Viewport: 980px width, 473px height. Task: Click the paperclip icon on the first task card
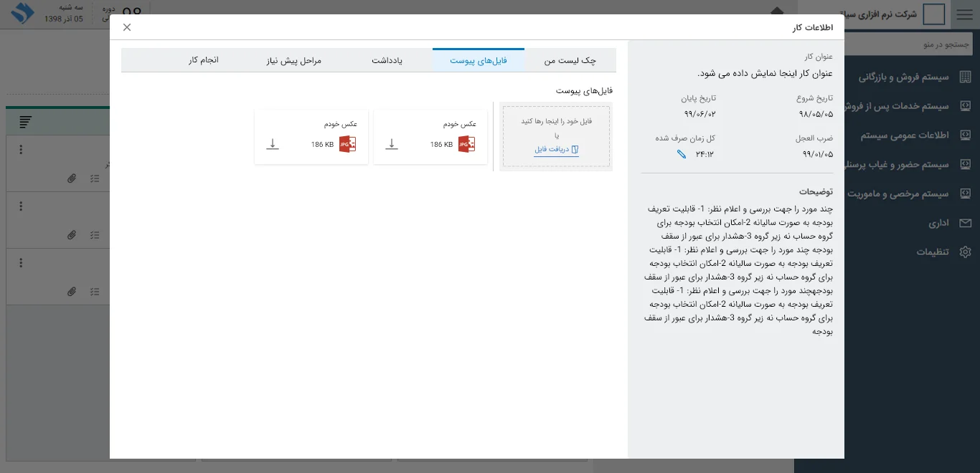coord(72,178)
